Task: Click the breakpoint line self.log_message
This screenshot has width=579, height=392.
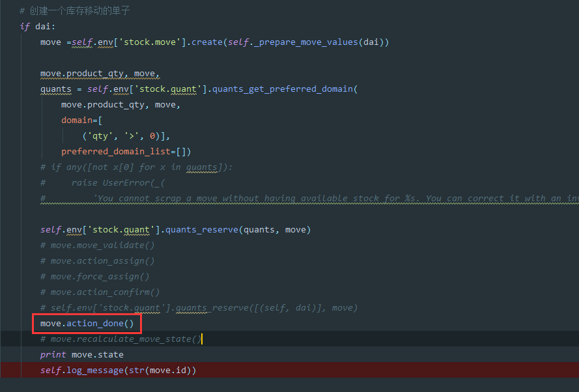Action: (x=118, y=371)
